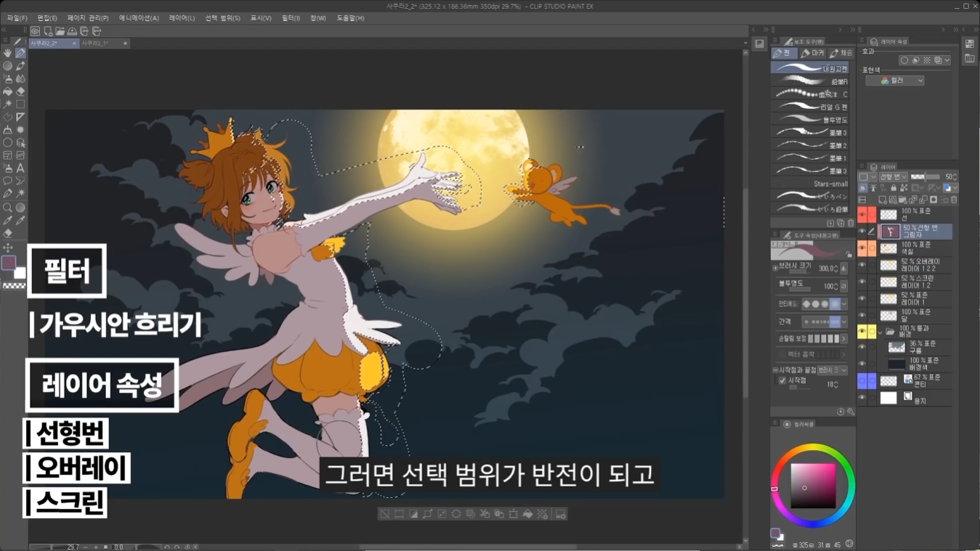Open the '브러시 크기' starting-and-ending dropdown

832,370
